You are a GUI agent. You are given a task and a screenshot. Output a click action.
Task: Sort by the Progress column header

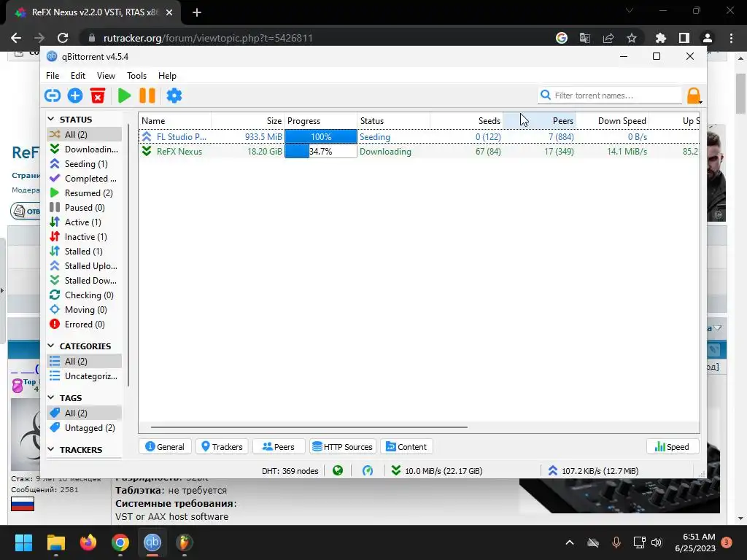[x=321, y=121]
